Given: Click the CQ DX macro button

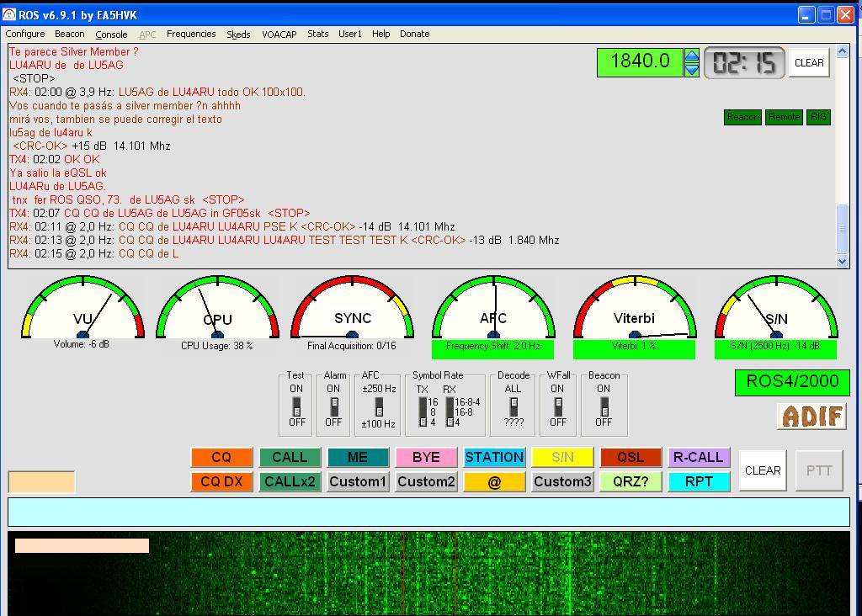Looking at the screenshot, I should (221, 482).
